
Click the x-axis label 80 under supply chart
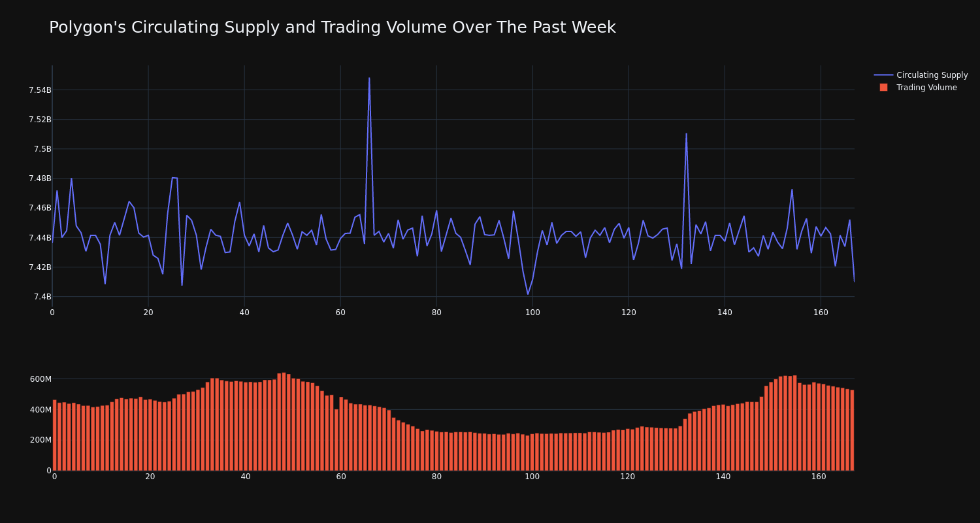point(436,312)
